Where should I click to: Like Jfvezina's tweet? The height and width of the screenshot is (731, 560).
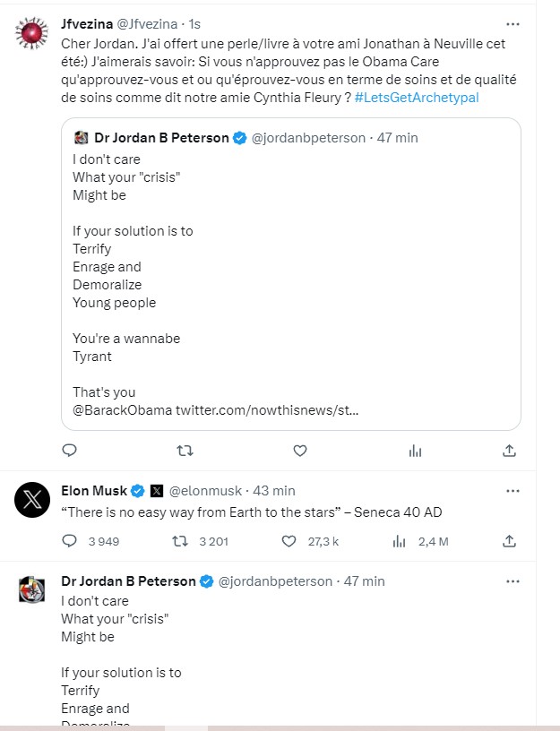pos(300,451)
